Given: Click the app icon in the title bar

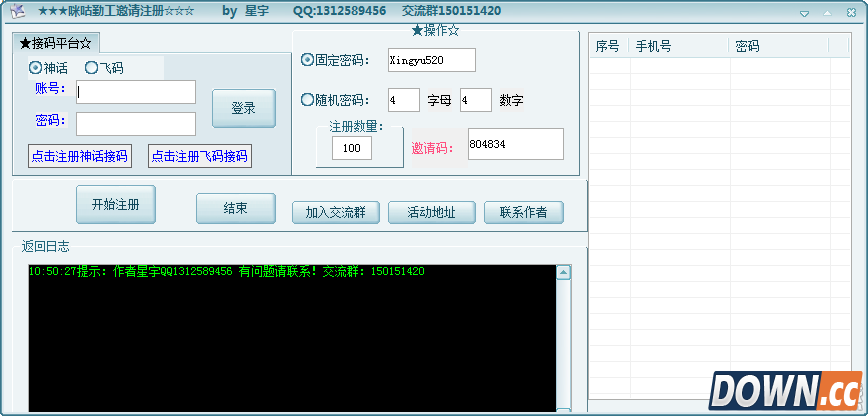Looking at the screenshot, I should click(17, 11).
